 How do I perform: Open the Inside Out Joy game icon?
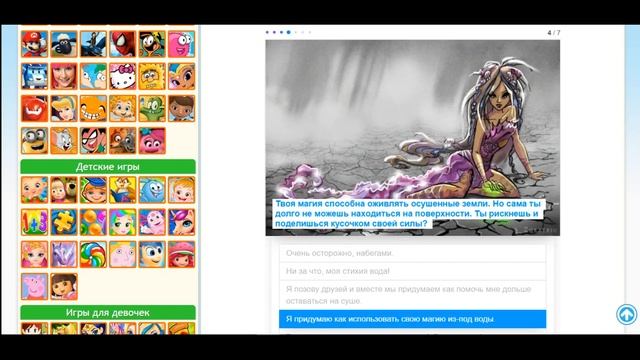[152, 254]
